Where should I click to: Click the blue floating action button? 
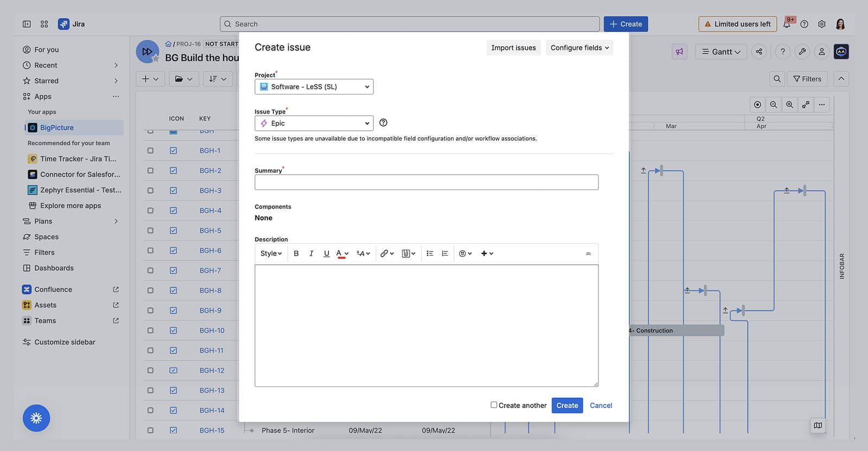point(36,418)
